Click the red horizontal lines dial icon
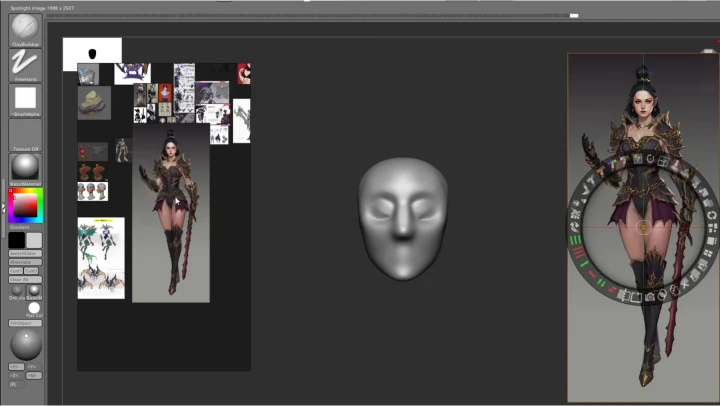This screenshot has height=406, width=720. 579,252
